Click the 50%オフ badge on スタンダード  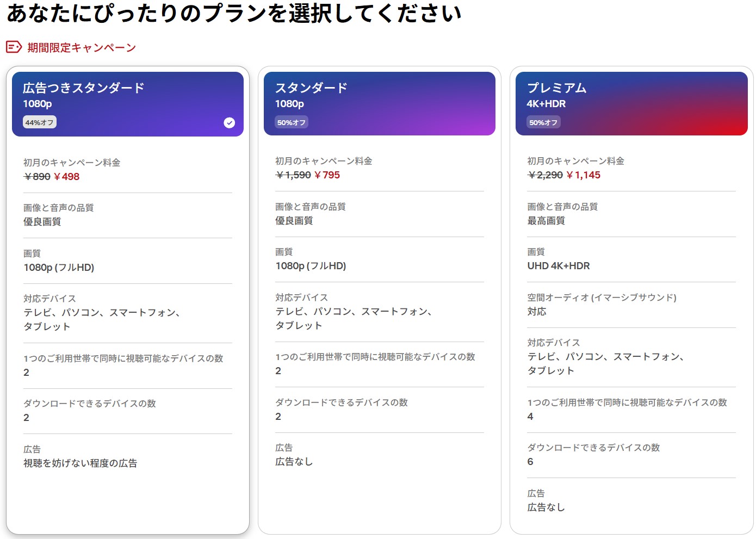point(292,122)
